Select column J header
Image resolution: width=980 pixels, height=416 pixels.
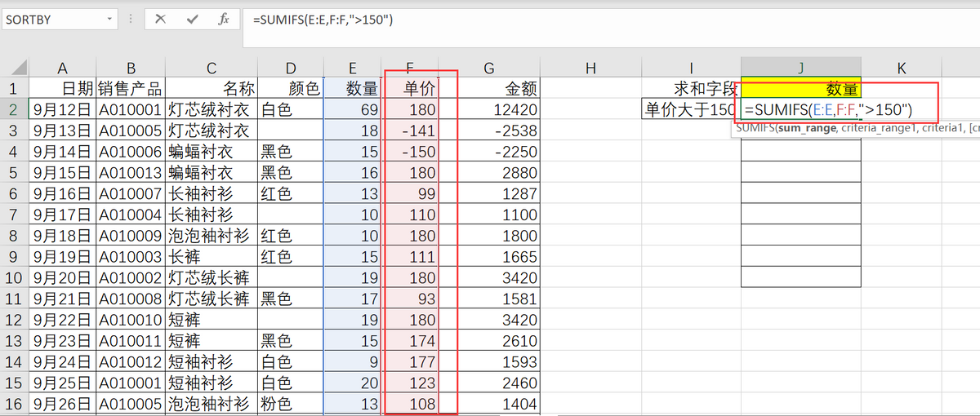tap(801, 69)
